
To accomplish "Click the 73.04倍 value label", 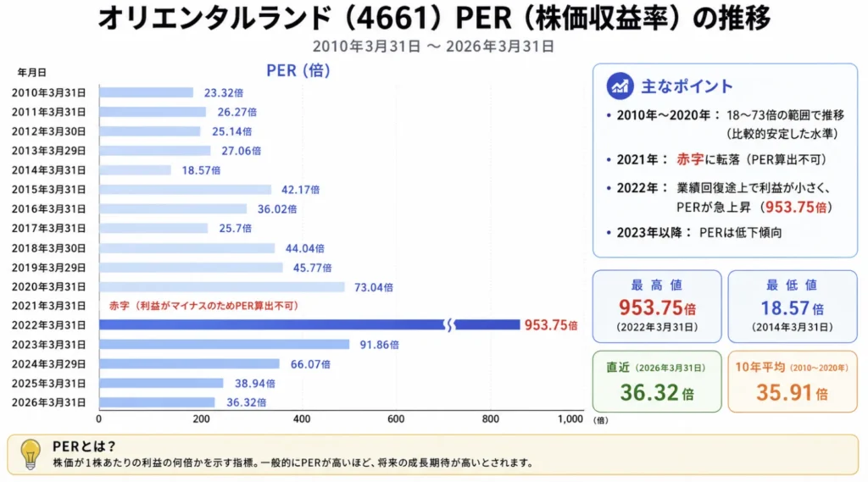I will click(x=374, y=287).
